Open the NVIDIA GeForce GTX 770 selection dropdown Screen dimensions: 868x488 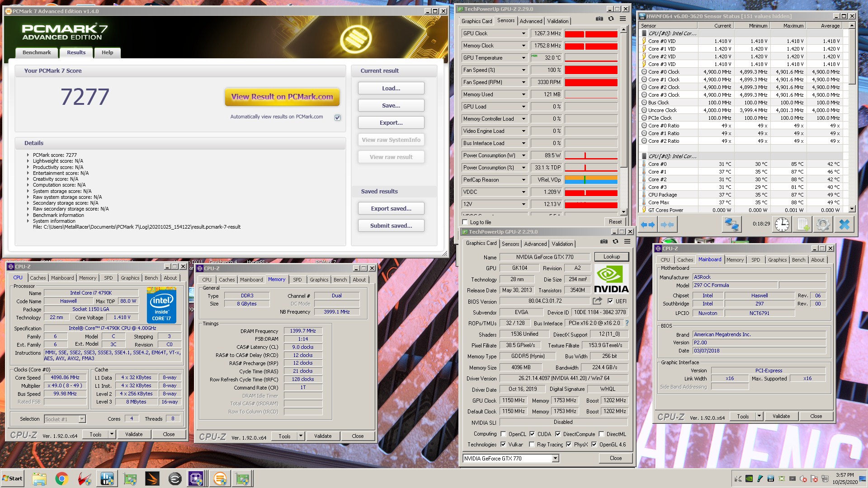(x=556, y=458)
